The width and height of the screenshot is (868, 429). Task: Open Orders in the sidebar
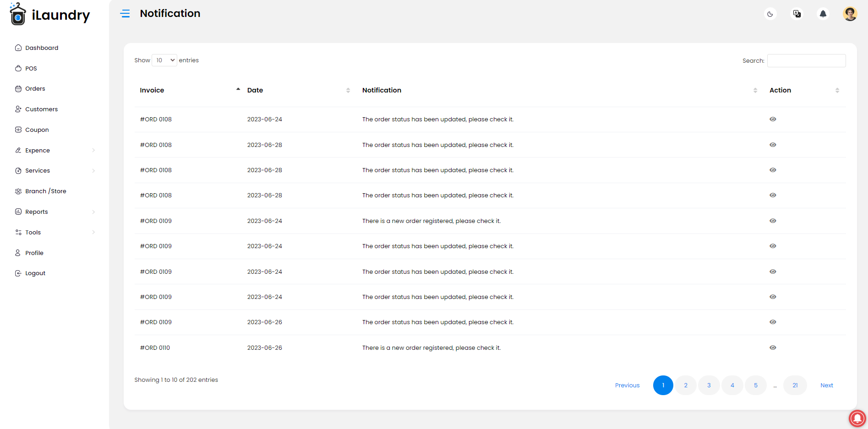click(x=35, y=89)
